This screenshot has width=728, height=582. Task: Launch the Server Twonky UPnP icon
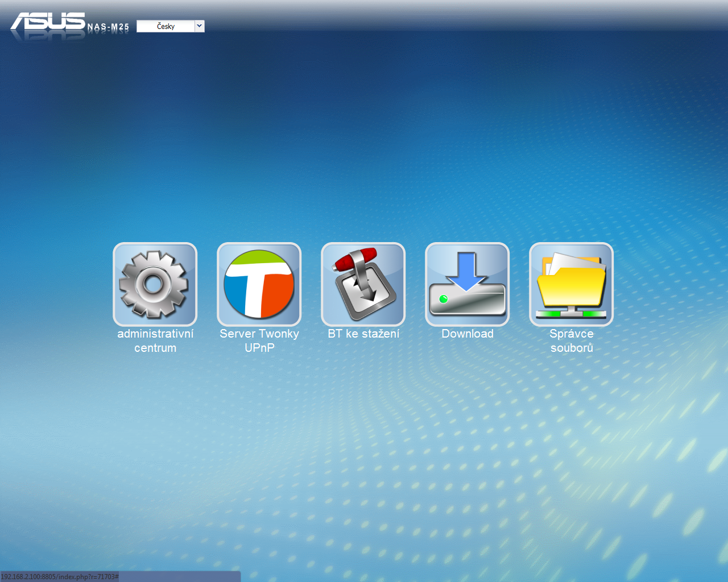tap(259, 284)
